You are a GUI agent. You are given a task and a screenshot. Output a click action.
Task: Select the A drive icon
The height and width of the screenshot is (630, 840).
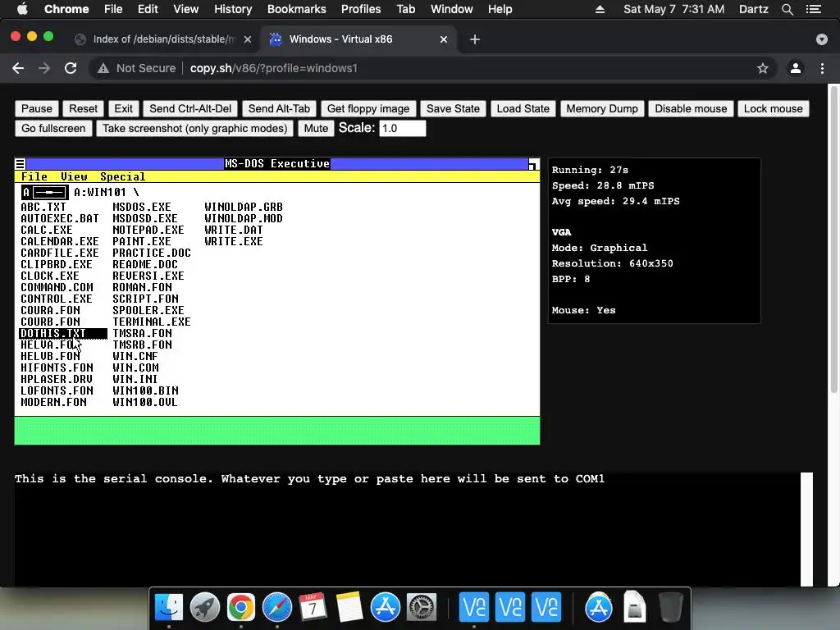(x=45, y=192)
